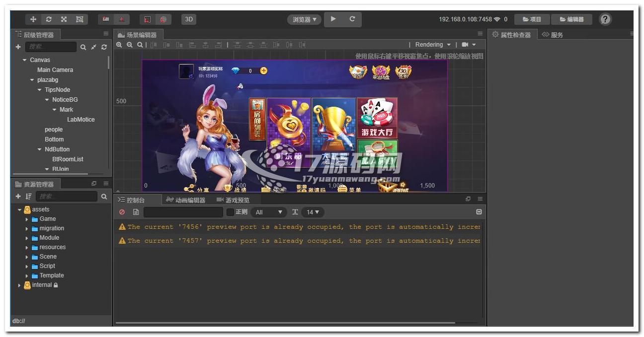Select the scale transform tool
The width and height of the screenshot is (644, 337).
click(x=64, y=19)
